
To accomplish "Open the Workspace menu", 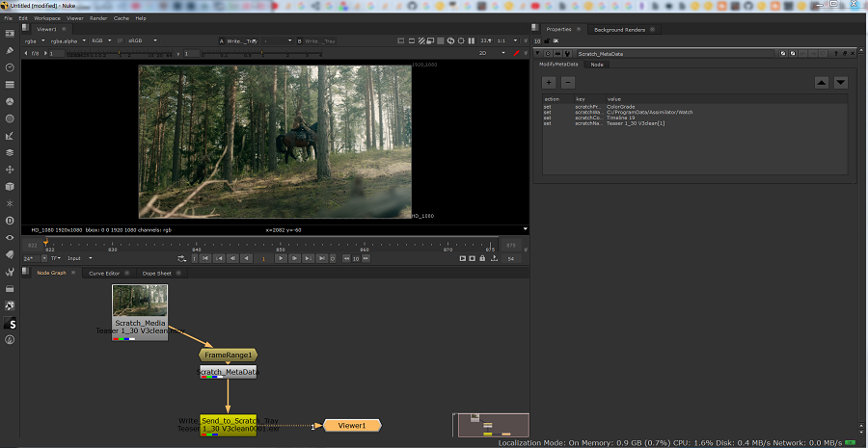I will point(47,18).
